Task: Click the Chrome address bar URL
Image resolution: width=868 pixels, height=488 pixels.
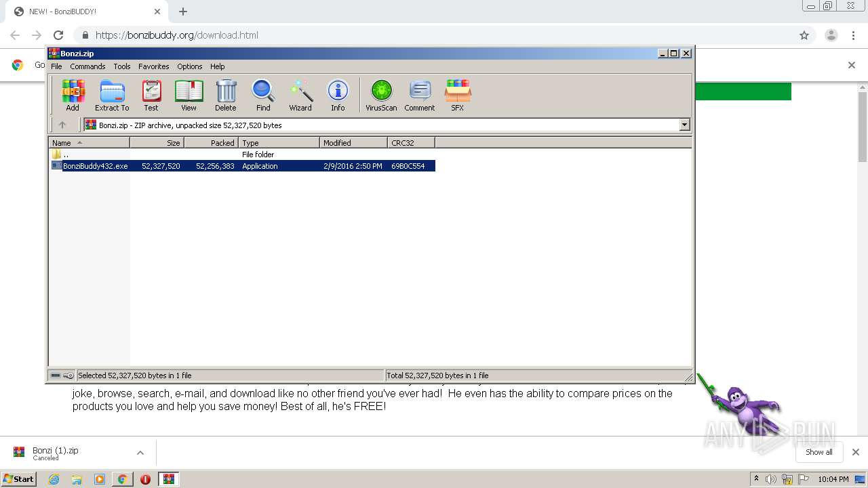Action: point(177,35)
